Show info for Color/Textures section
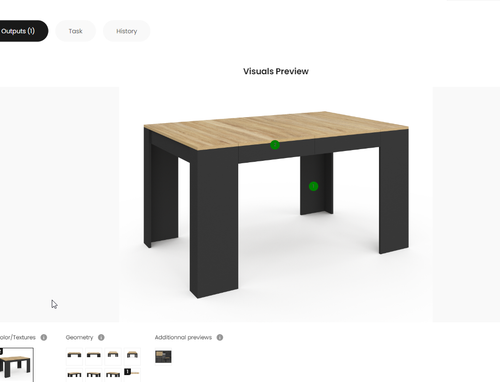The width and height of the screenshot is (500, 382). 44,337
